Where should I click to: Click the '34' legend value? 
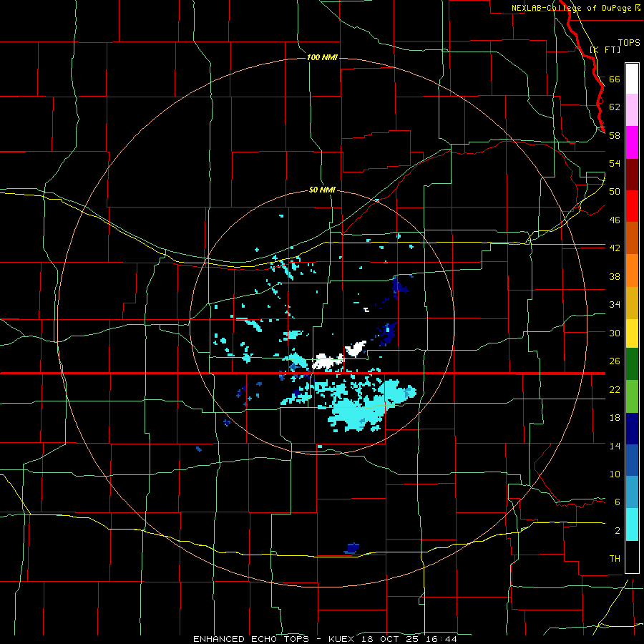[615, 304]
